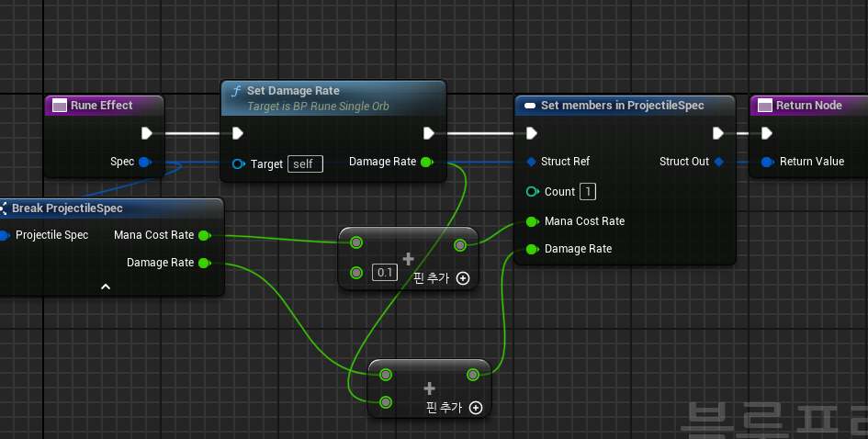Click Mana Cost Rate output pin on Break ProjectileSpec
Screen dimensions: 868x439
point(204,235)
